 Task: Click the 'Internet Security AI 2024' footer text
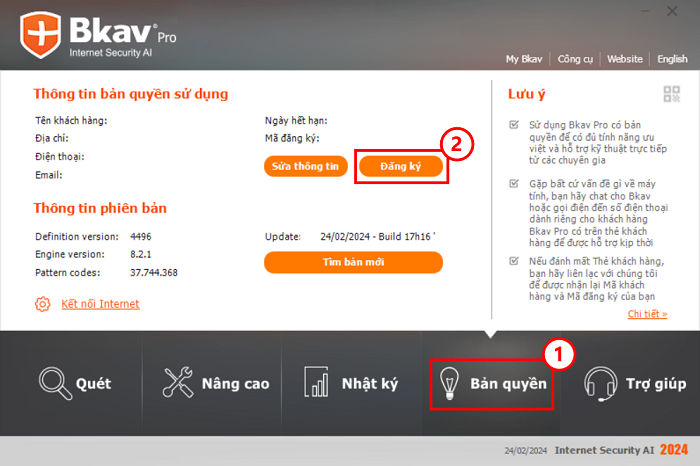[x=621, y=450]
